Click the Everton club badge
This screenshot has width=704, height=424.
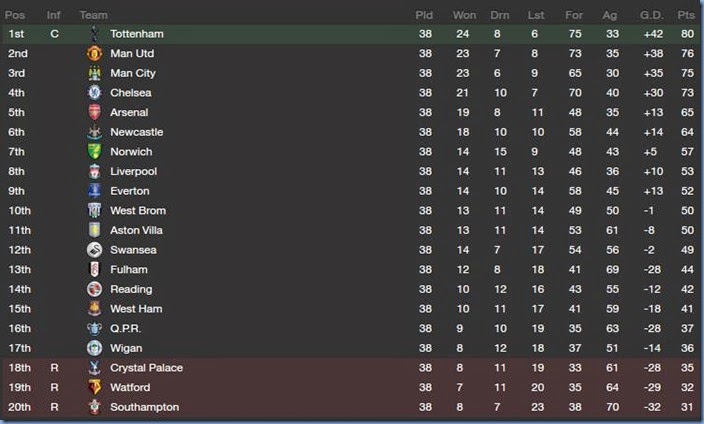point(95,191)
